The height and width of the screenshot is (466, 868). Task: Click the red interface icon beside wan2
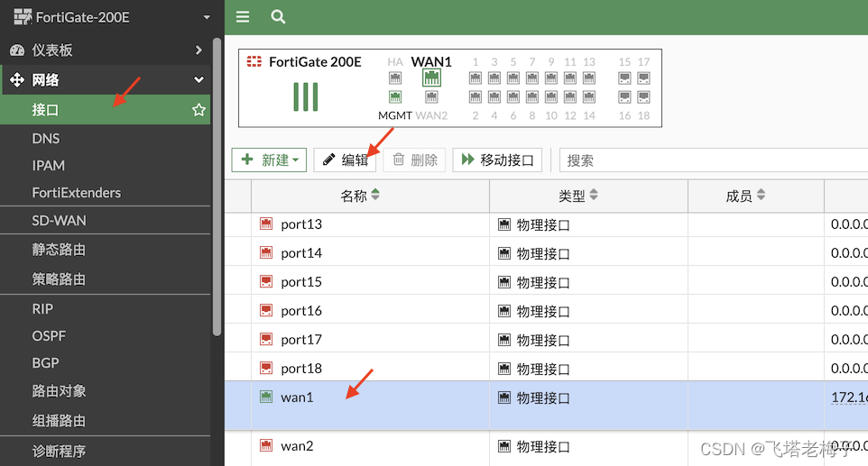(266, 444)
